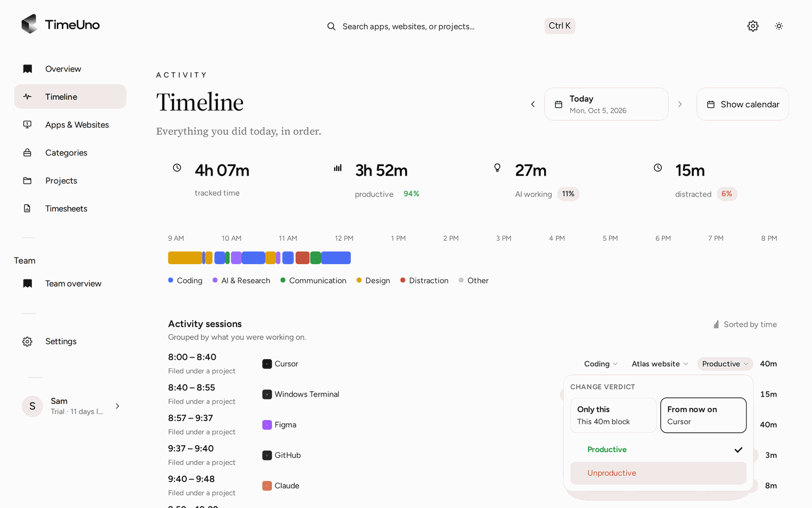812x508 pixels.
Task: Click the Overview bookmark icon in sidebar
Action: point(27,69)
